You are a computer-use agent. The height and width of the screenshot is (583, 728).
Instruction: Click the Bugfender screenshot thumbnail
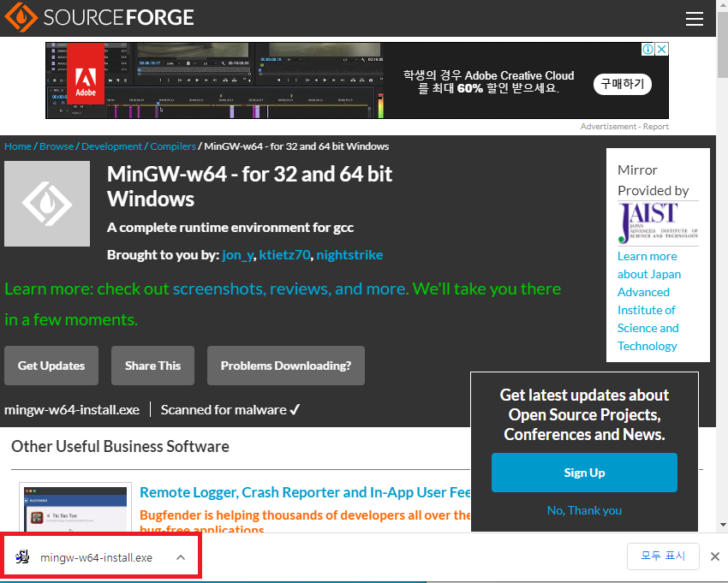click(75, 508)
